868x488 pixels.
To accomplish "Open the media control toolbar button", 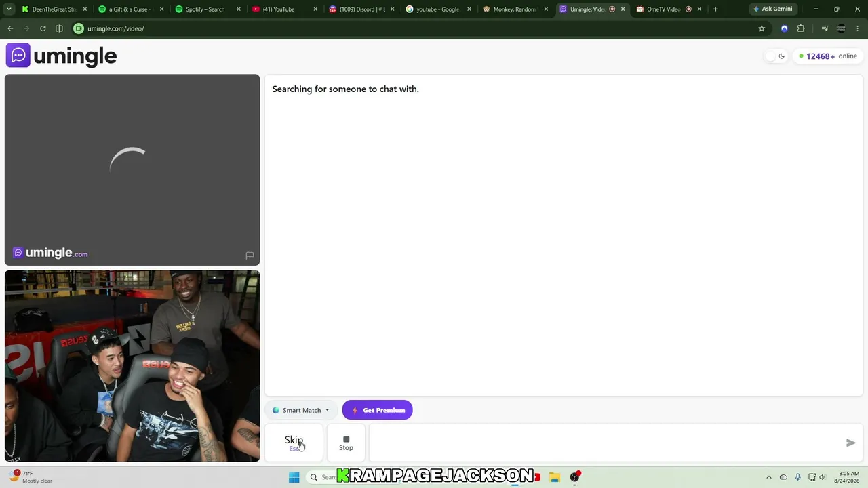I will pyautogui.click(x=825, y=28).
